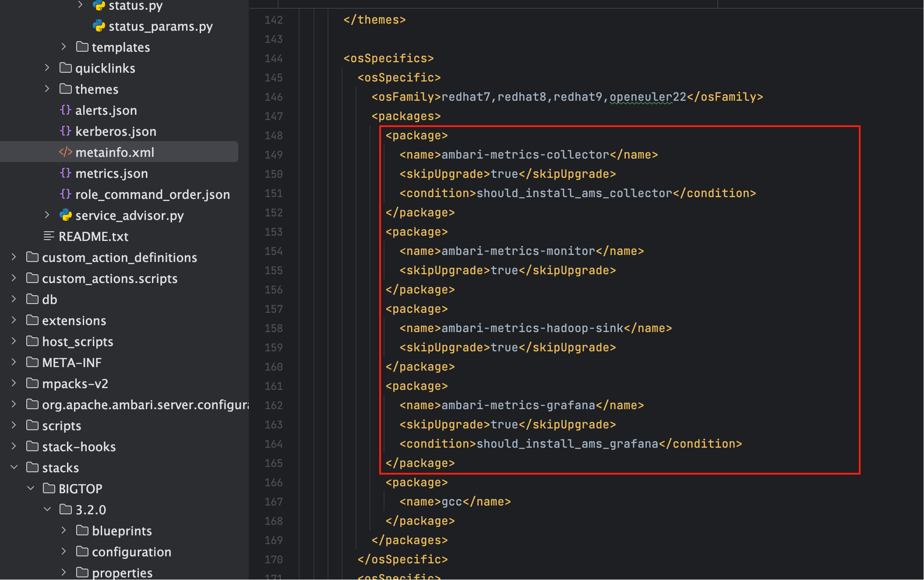
Task: Click the kerberos.json braces icon
Action: 66,131
